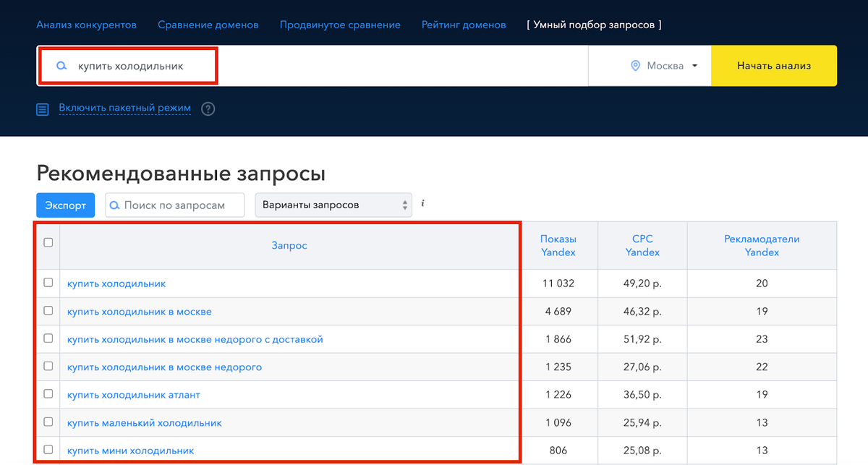Image resolution: width=868 pixels, height=465 pixels.
Task: Check the checkbox beside купить мини холодильник
Action: click(x=47, y=449)
